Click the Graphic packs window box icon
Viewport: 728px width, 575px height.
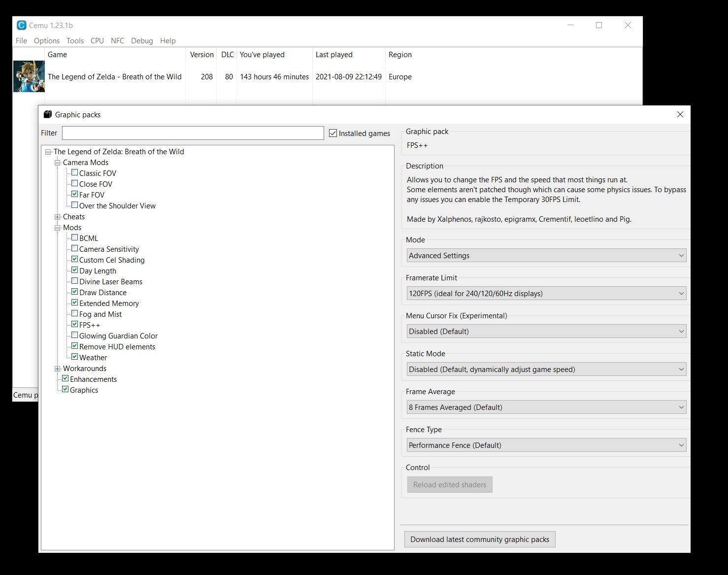[x=48, y=114]
